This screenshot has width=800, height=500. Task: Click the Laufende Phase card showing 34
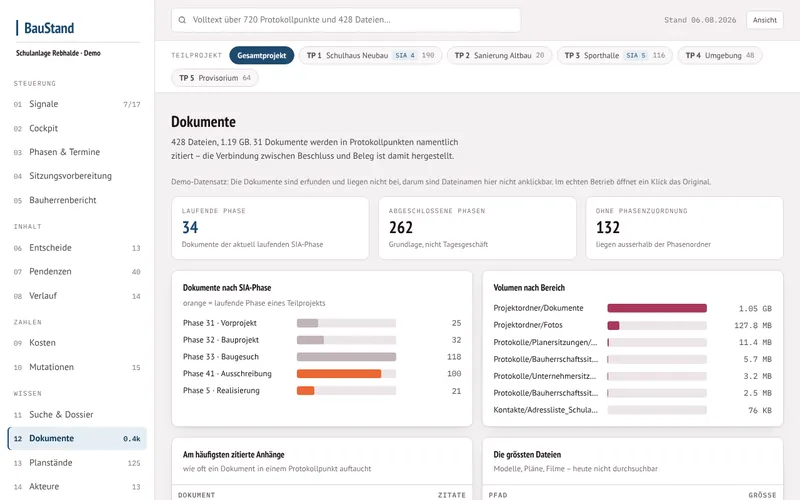270,228
